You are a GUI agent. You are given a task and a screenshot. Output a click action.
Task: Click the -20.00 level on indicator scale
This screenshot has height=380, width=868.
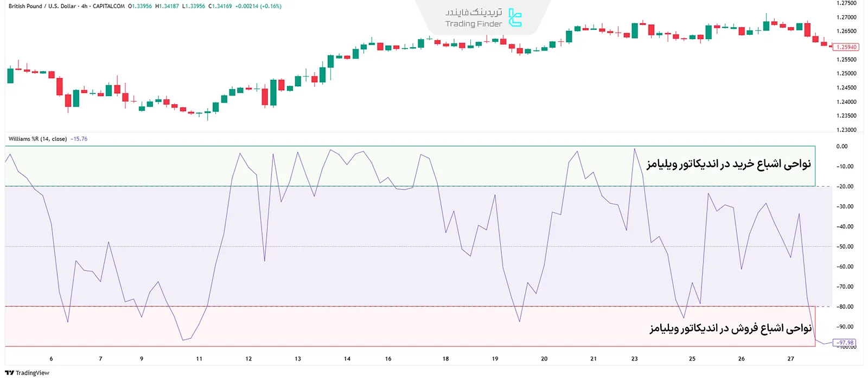pyautogui.click(x=845, y=187)
